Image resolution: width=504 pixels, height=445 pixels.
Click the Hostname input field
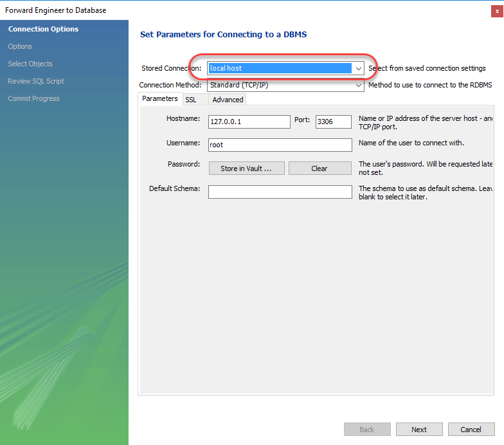point(249,122)
